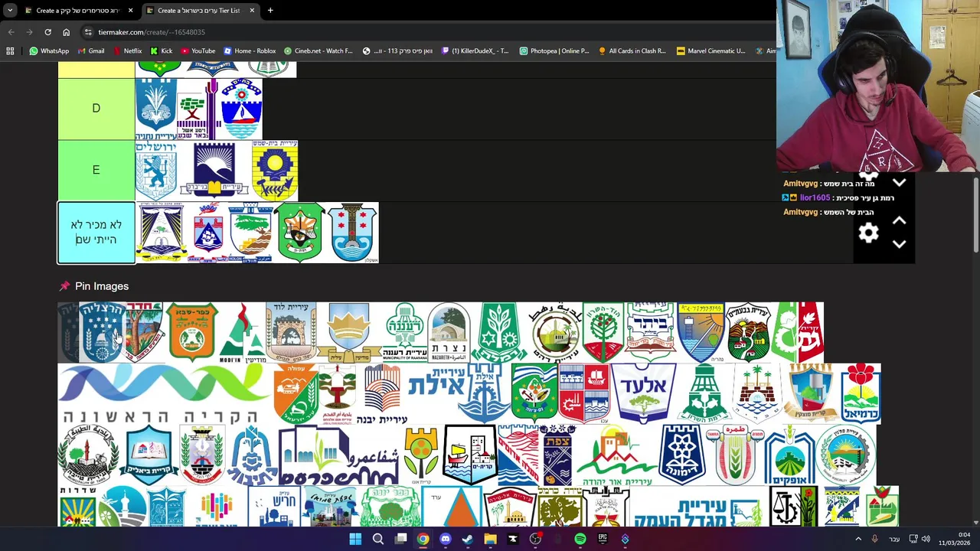Select the לא מכיר לא הייתי שם tier label
This screenshot has height=551, width=980.
pos(96,233)
